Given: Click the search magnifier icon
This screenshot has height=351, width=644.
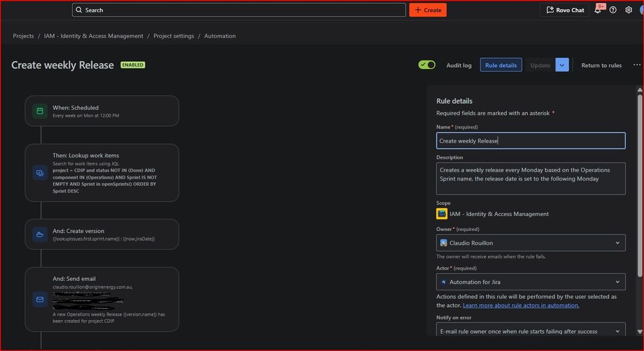Looking at the screenshot, I should coord(79,10).
